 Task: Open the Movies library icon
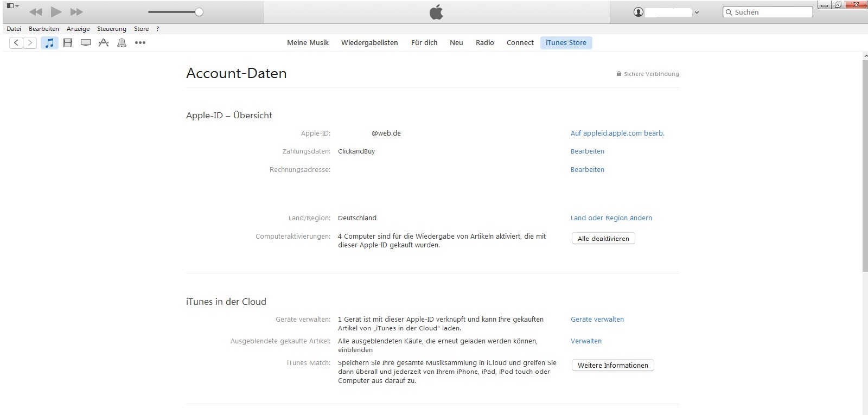pos(68,43)
